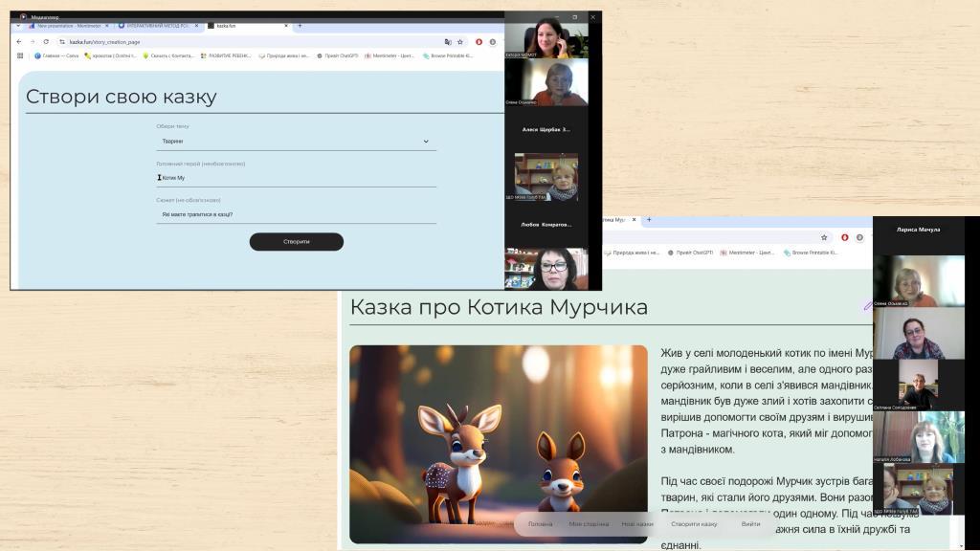Select the top presenter video thumbnail
This screenshot has height=551, width=980.
(546, 38)
